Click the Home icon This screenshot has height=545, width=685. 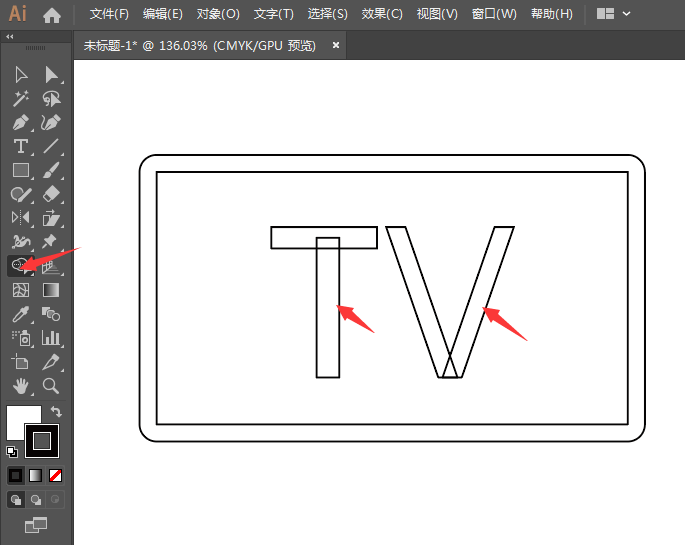pos(52,16)
